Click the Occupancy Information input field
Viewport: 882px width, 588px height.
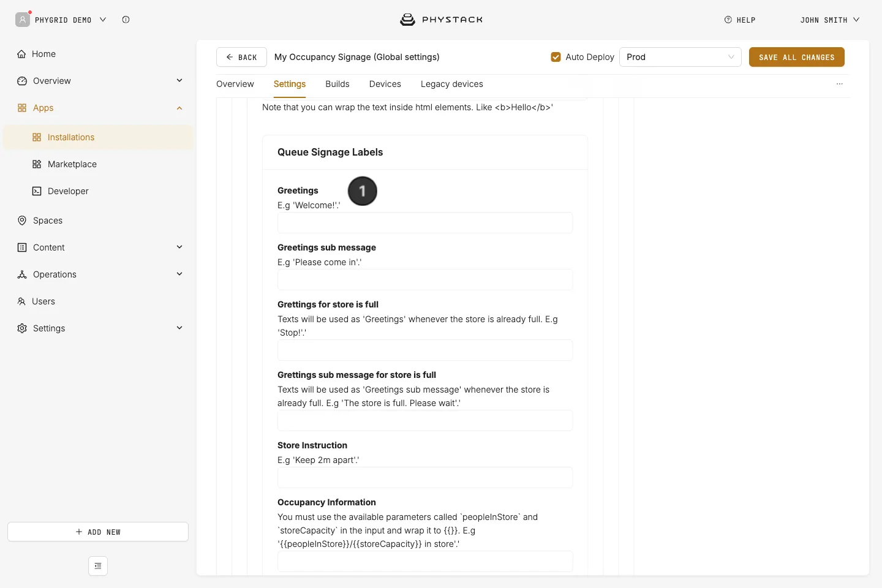tap(425, 562)
